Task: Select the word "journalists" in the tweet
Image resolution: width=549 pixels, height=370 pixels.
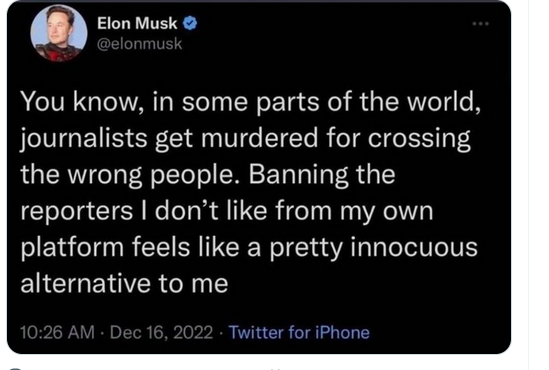Action: tap(83, 139)
